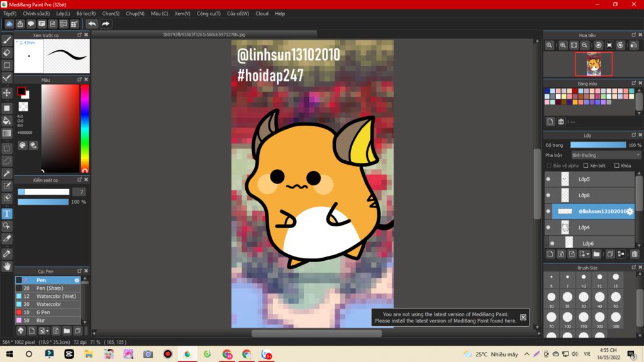Screen dimensions: 644x362
Task: Toggle the Xén bớt clipping checkbox
Action: coord(586,166)
